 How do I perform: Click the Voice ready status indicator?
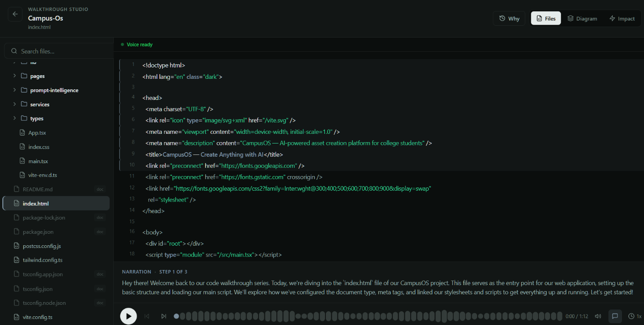tap(137, 44)
